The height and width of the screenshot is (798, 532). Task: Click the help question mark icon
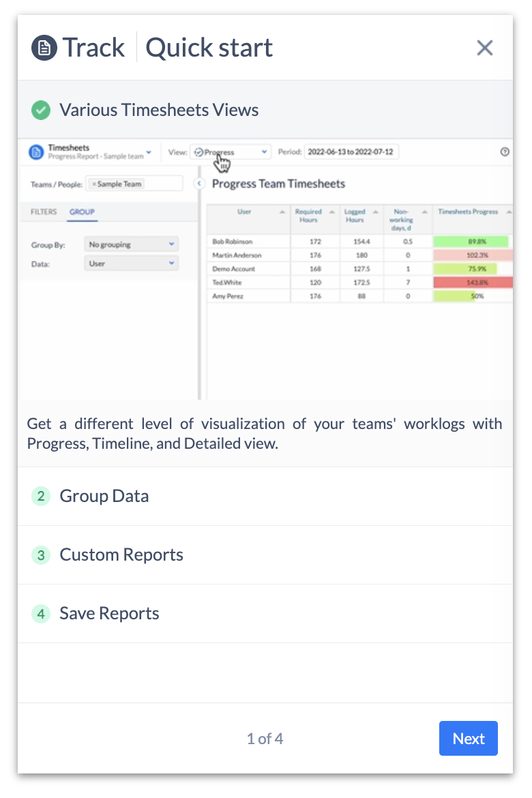(x=505, y=152)
